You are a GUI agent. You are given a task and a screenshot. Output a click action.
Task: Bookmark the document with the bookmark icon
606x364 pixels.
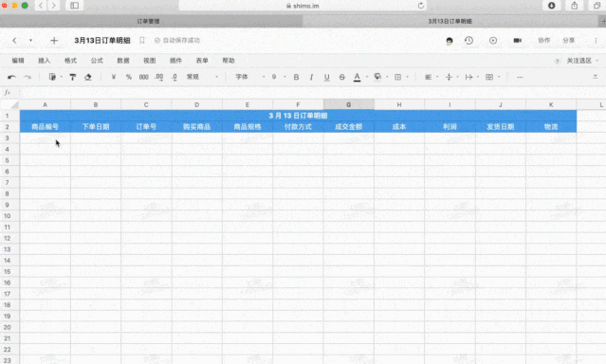pyautogui.click(x=142, y=40)
